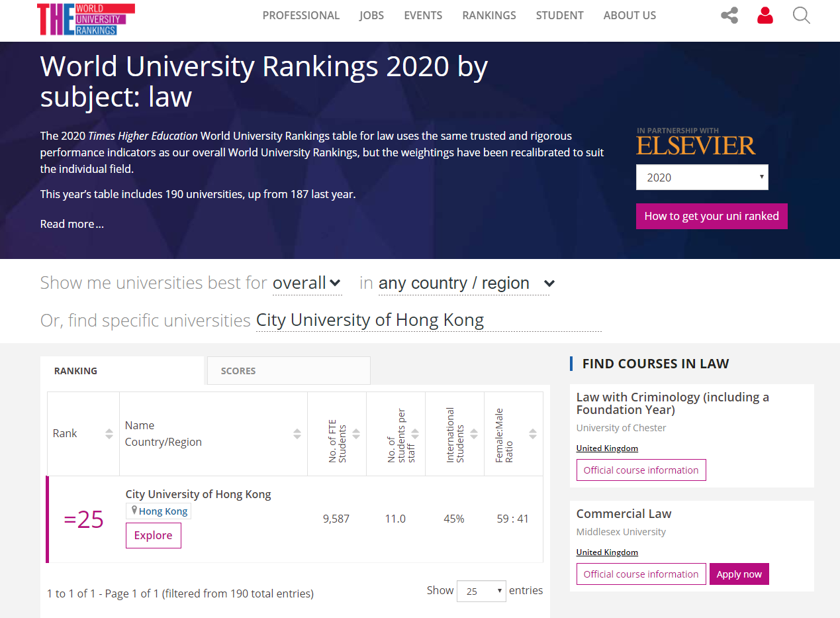840x618 pixels.
Task: Open the search magnifier icon
Action: click(x=802, y=15)
